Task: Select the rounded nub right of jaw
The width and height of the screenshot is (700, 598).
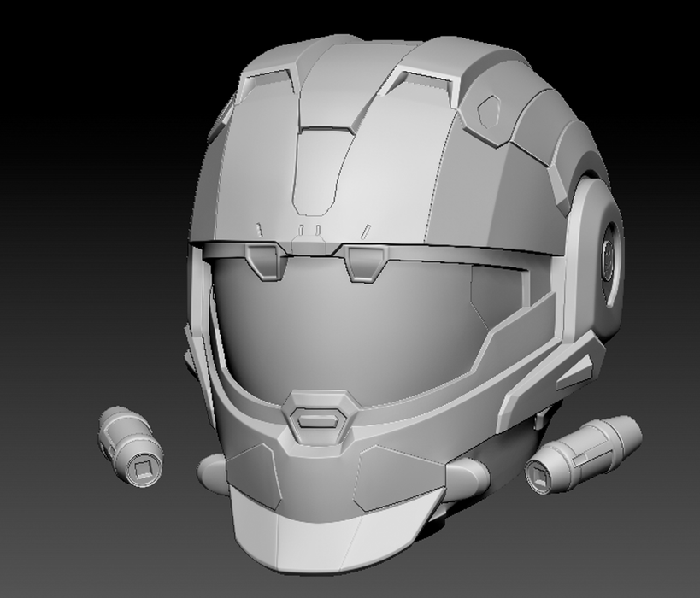Action: [x=467, y=480]
